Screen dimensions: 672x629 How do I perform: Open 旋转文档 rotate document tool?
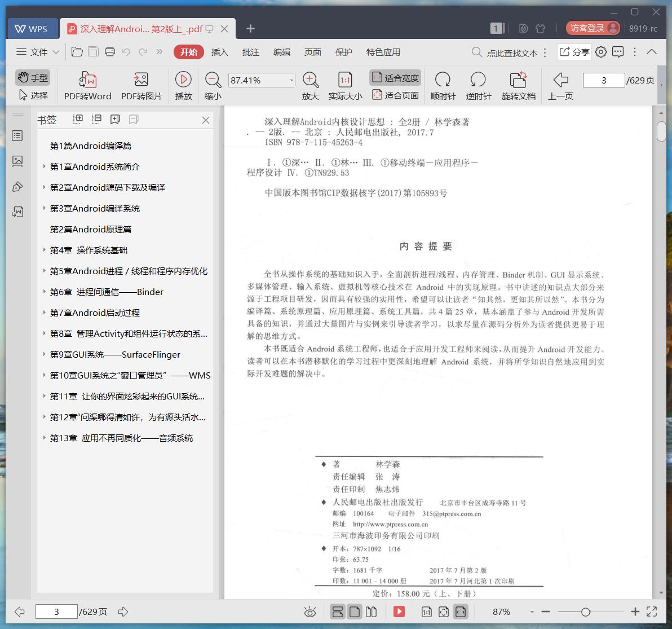pyautogui.click(x=518, y=86)
